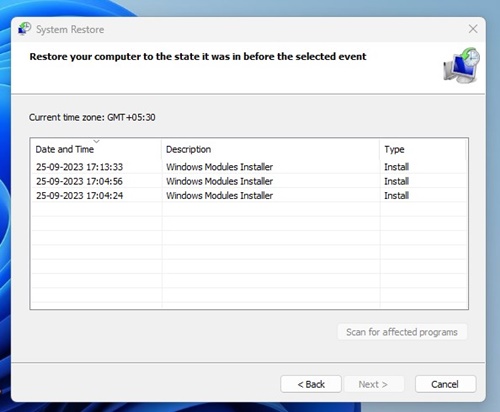This screenshot has height=412, width=500.
Task: Toggle the Date and Time sort arrow
Action: [96, 141]
